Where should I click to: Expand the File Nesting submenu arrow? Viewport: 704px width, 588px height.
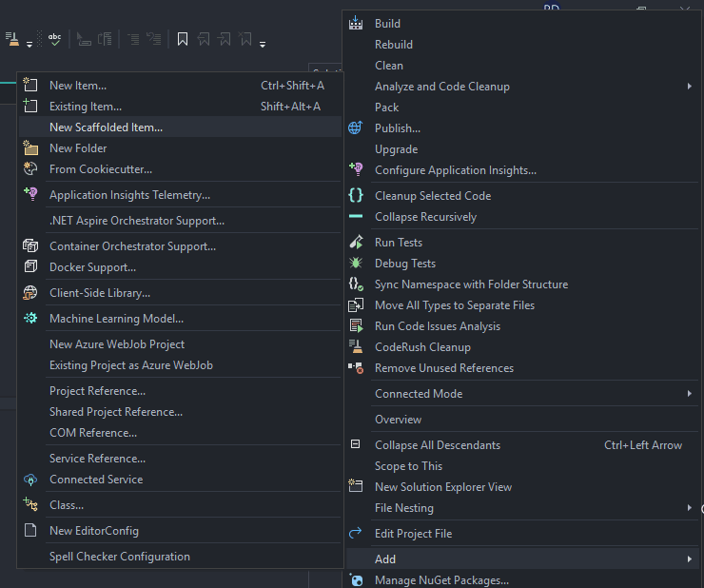[x=689, y=508]
